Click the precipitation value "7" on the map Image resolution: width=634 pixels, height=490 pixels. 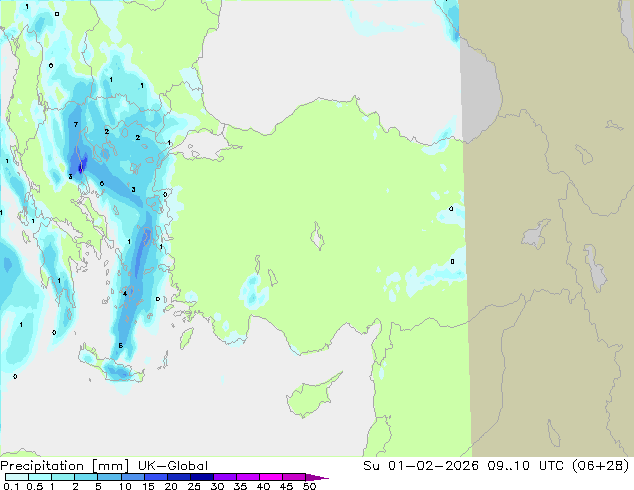[76, 125]
